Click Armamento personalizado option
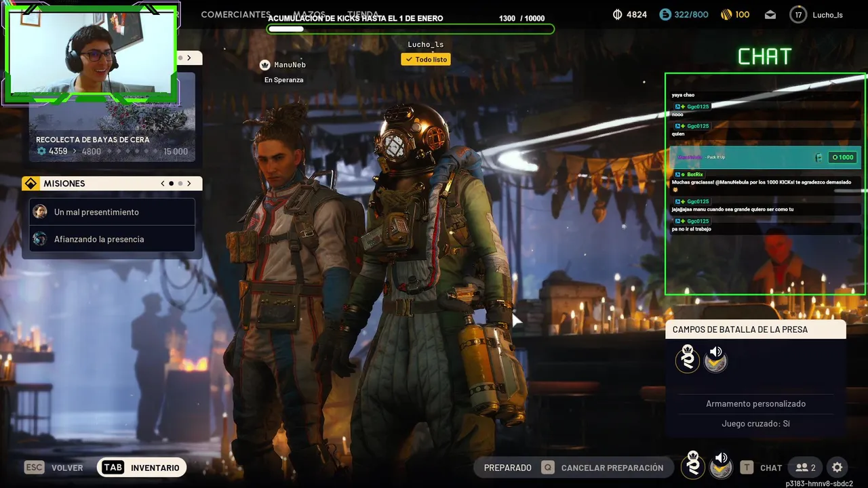This screenshot has height=488, width=868. 755,404
